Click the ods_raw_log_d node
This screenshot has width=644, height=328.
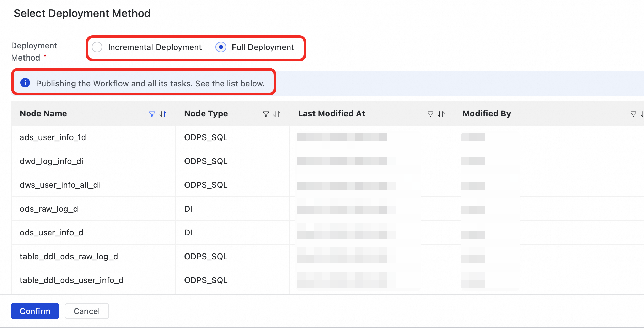click(x=49, y=209)
